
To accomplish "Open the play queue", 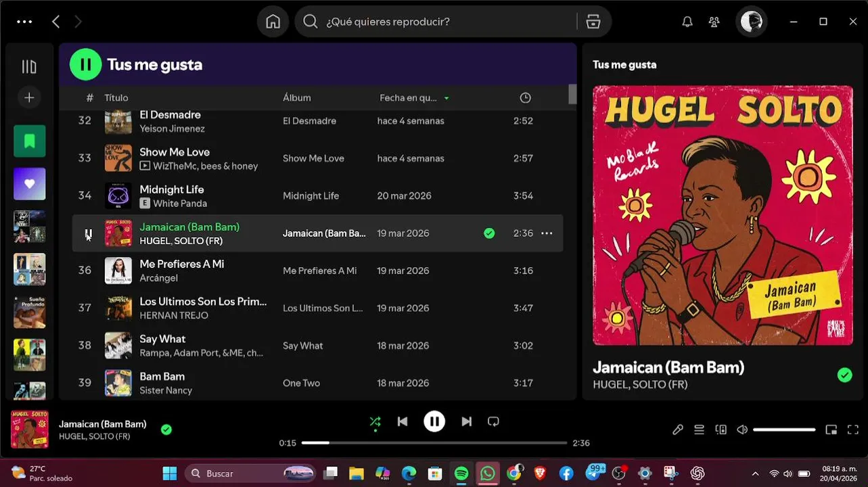I will pos(700,430).
